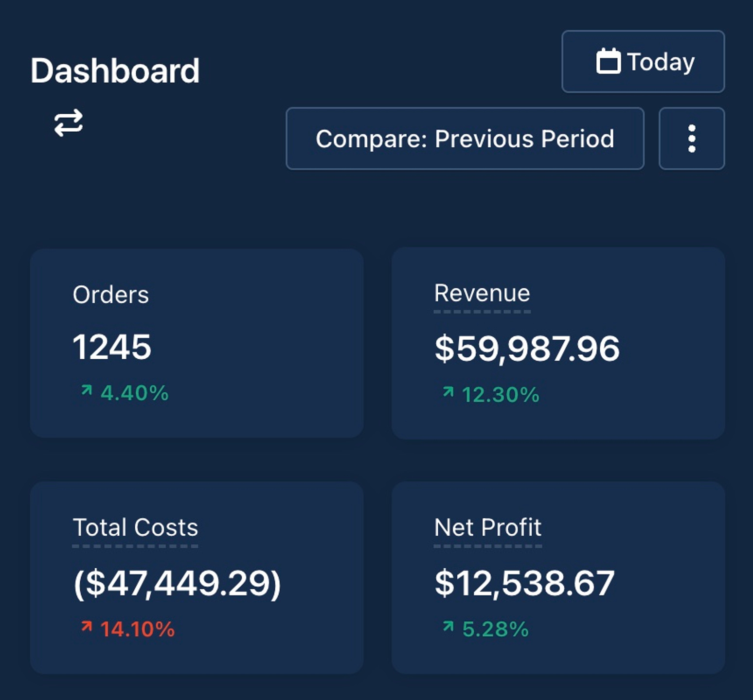Click the net profit value $12,538.67
Viewport: 753px width, 700px height.
(524, 583)
